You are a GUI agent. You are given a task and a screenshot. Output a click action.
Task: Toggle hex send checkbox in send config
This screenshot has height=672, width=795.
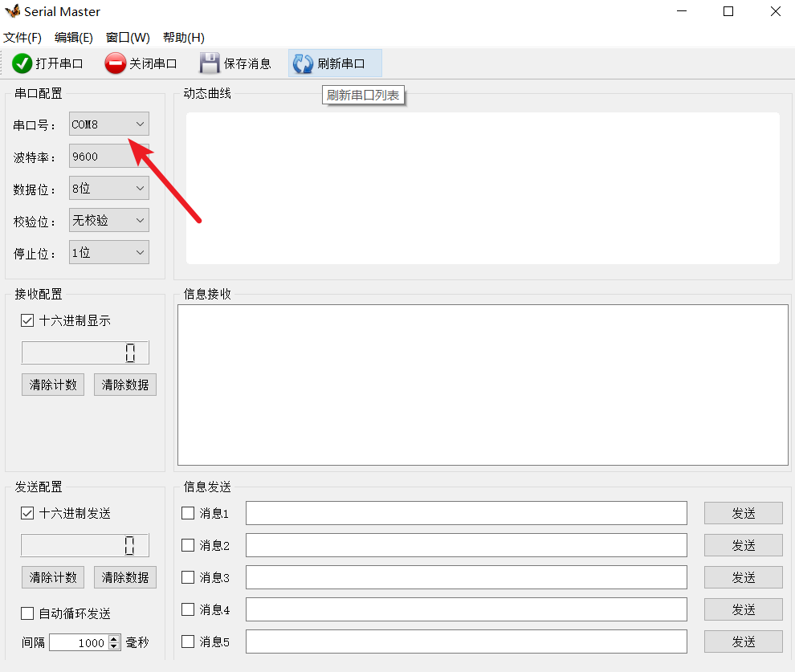click(27, 513)
